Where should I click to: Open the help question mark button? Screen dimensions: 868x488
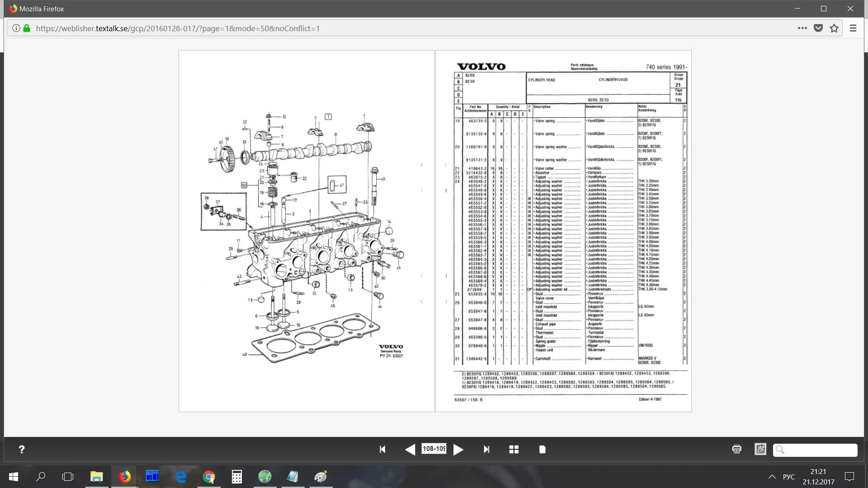(x=21, y=449)
